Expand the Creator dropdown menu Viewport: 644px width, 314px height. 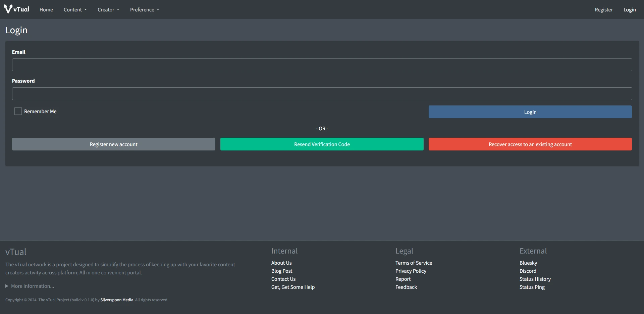click(x=108, y=10)
